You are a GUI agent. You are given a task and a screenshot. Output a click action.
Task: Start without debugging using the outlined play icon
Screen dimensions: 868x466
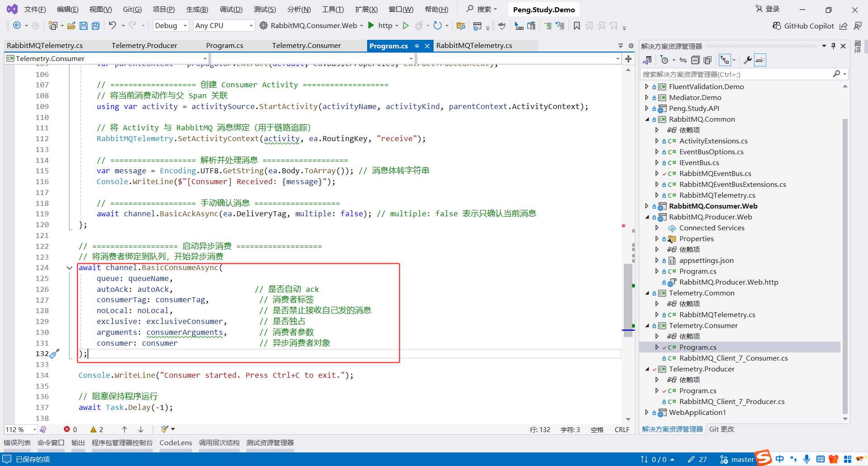tap(406, 26)
